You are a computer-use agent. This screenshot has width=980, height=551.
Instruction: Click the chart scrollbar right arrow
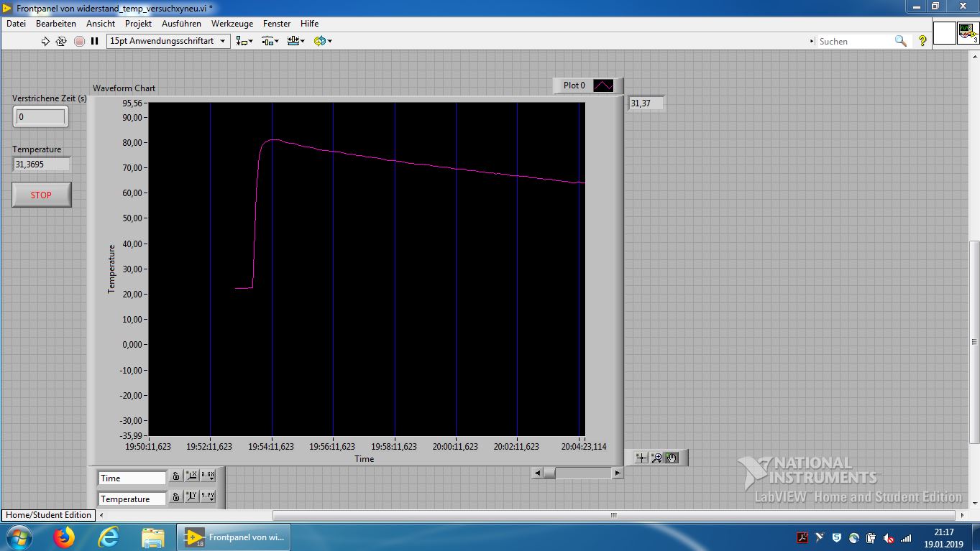click(617, 473)
